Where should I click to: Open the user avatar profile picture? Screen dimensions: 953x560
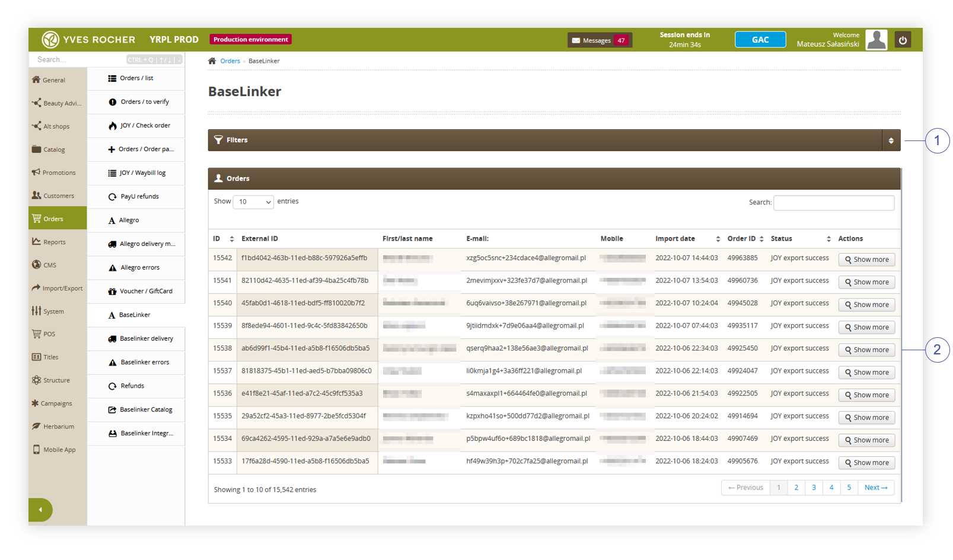(x=876, y=40)
